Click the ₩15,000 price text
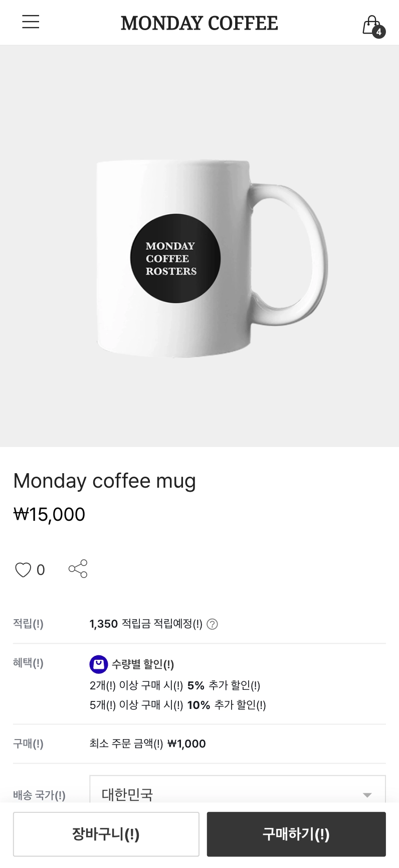This screenshot has height=868, width=399. click(x=49, y=514)
